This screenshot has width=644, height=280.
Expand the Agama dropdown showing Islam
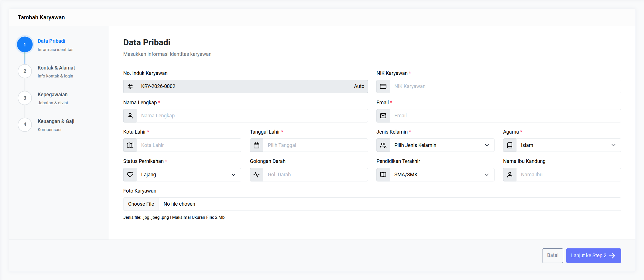tap(568, 145)
